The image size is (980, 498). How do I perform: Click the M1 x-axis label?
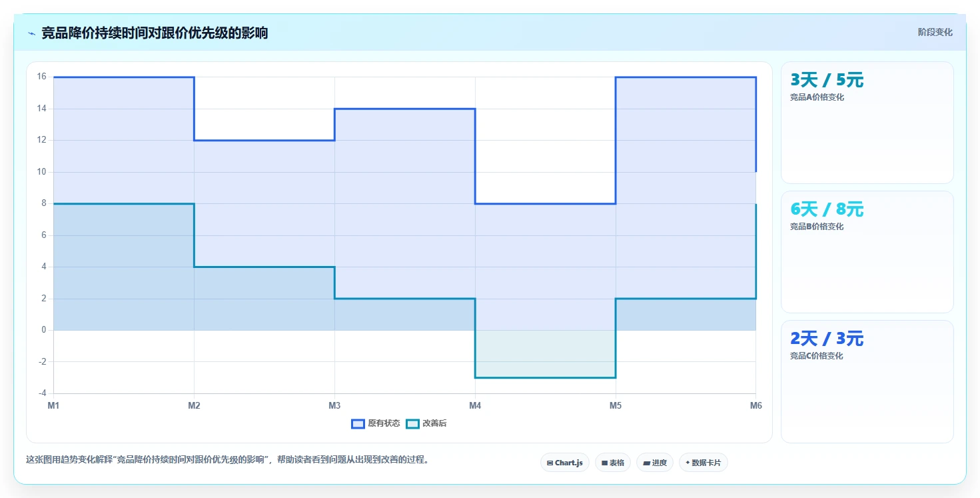coord(53,405)
